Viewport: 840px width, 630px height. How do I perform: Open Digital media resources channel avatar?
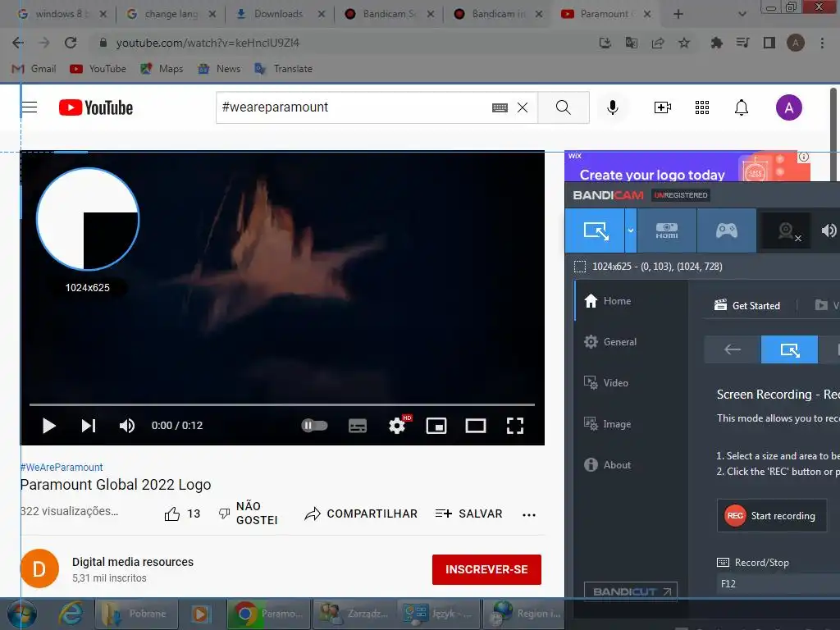[39, 569]
